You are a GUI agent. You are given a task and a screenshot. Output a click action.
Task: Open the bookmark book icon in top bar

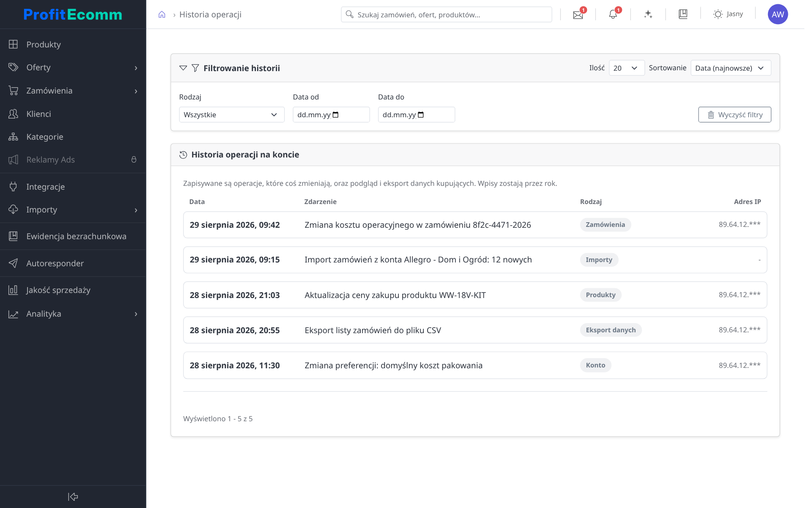683,14
